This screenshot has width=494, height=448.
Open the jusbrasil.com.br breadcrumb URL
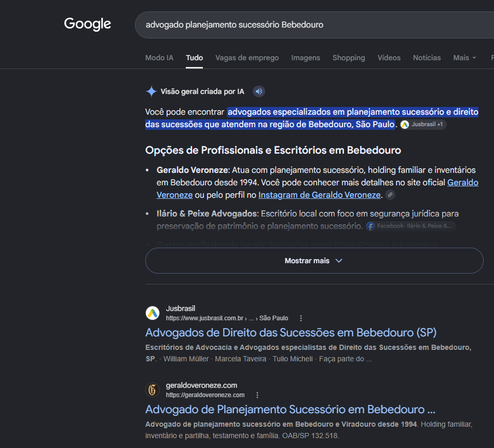coord(227,318)
